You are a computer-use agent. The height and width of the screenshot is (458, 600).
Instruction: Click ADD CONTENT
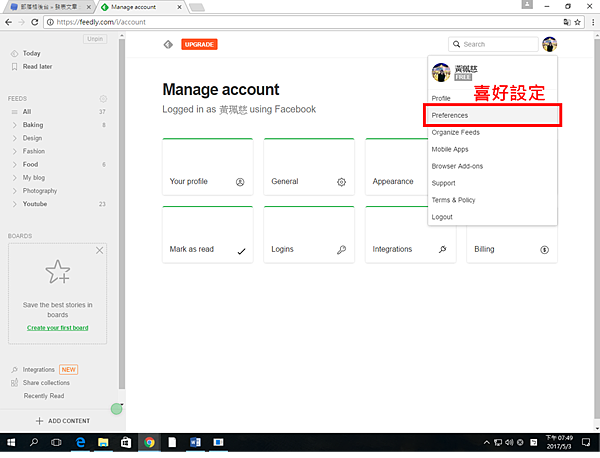[x=63, y=421]
